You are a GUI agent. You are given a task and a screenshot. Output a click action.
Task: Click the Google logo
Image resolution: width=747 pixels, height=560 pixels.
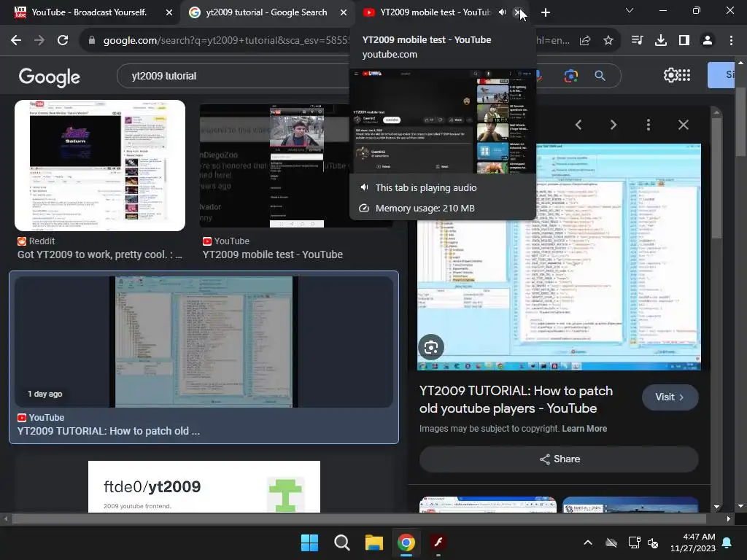point(49,77)
